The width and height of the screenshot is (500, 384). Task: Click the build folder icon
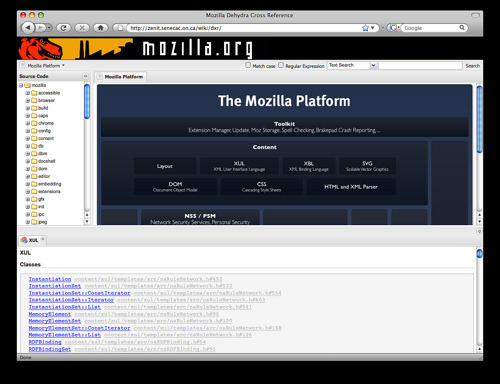click(x=34, y=108)
